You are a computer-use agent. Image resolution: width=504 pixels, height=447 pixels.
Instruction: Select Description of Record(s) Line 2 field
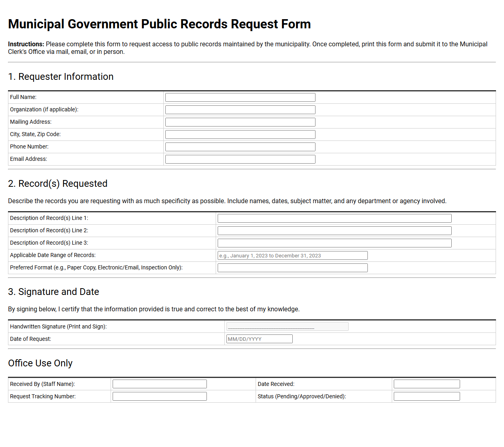(334, 231)
